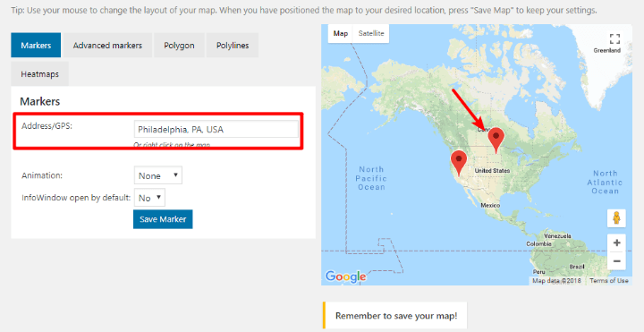Select the Map view type button
Viewport: 644px width, 332px height.
tap(341, 33)
